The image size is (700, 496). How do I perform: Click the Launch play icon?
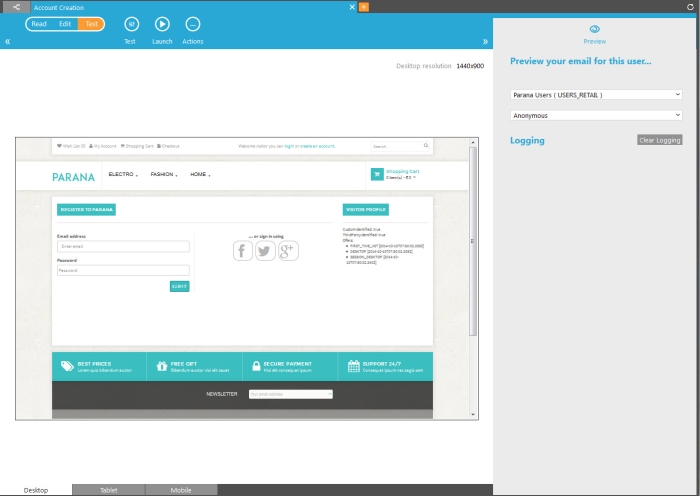pyautogui.click(x=162, y=24)
